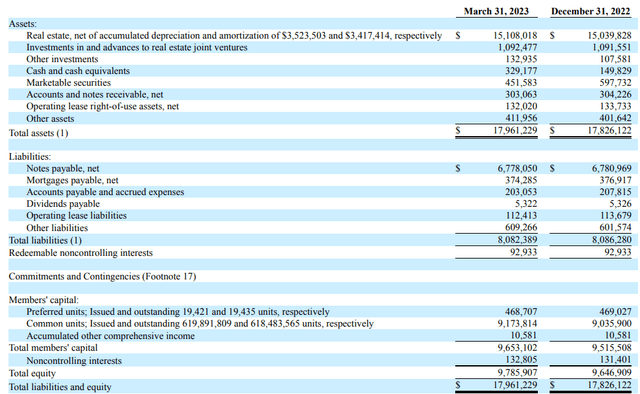640x394 pixels.
Task: Select the March 31, 2023 column header
Action: click(496, 11)
